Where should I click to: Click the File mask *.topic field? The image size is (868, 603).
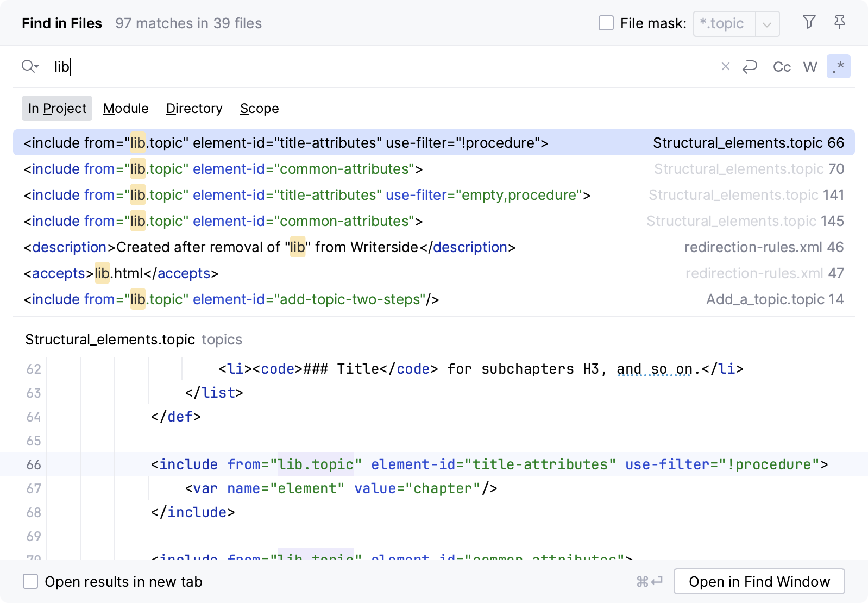(x=723, y=24)
